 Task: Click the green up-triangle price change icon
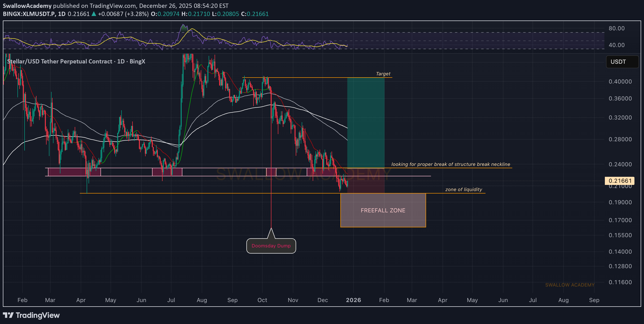pyautogui.click(x=94, y=14)
